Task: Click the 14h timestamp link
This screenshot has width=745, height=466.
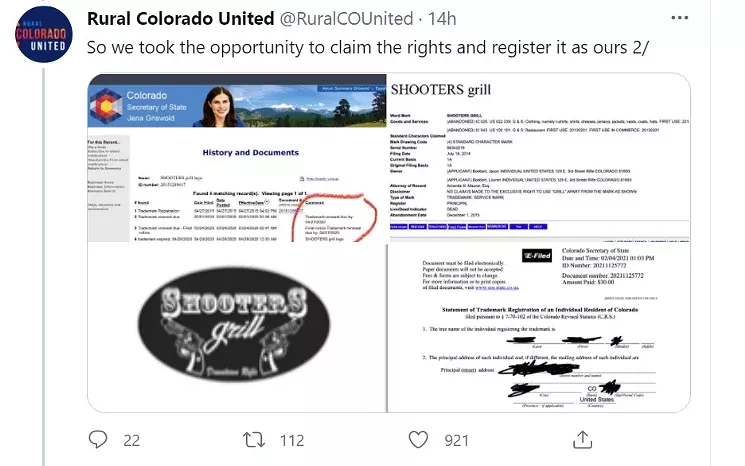Action: [442, 19]
